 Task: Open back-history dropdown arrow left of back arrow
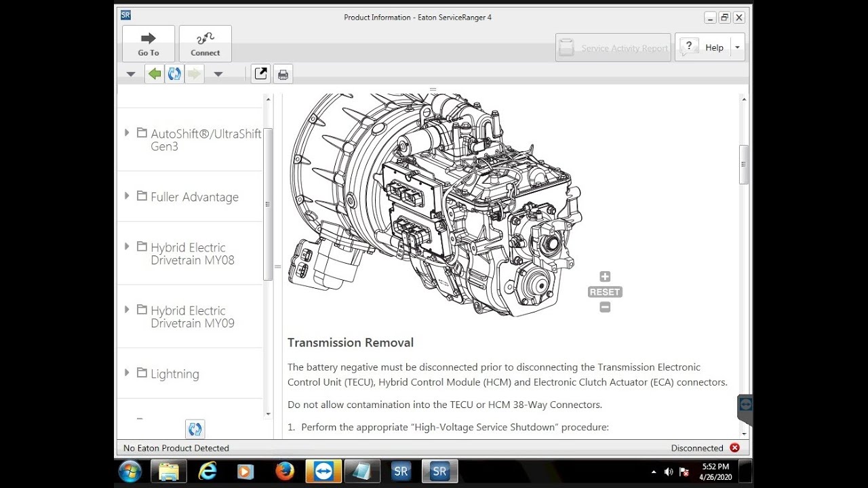pos(131,74)
